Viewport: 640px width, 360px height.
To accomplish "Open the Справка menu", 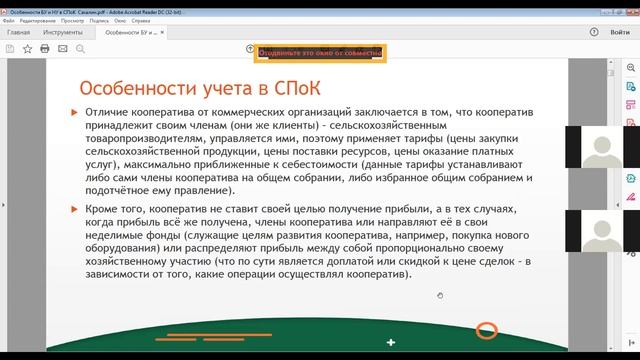I will point(141,21).
